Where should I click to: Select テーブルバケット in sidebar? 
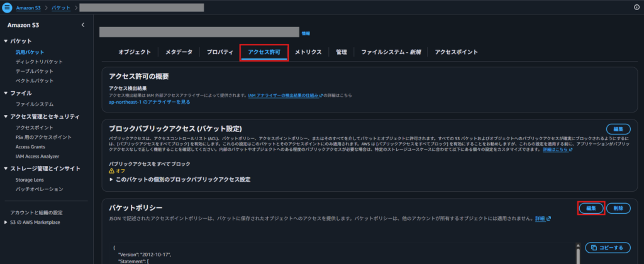click(35, 72)
